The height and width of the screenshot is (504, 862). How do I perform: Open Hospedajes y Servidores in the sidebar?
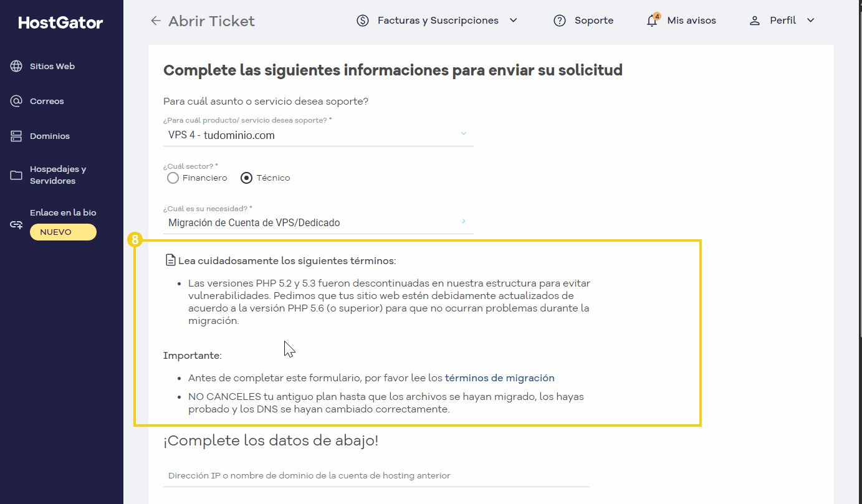58,175
